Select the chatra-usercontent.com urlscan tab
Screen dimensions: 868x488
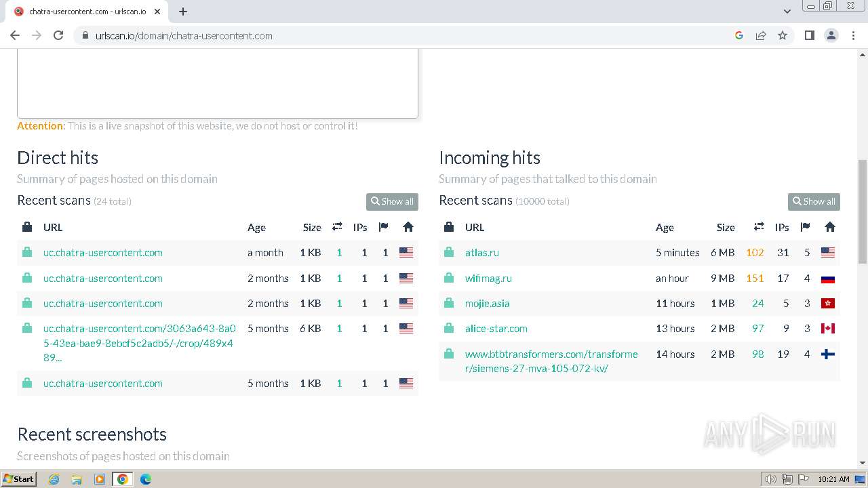pyautogui.click(x=88, y=12)
